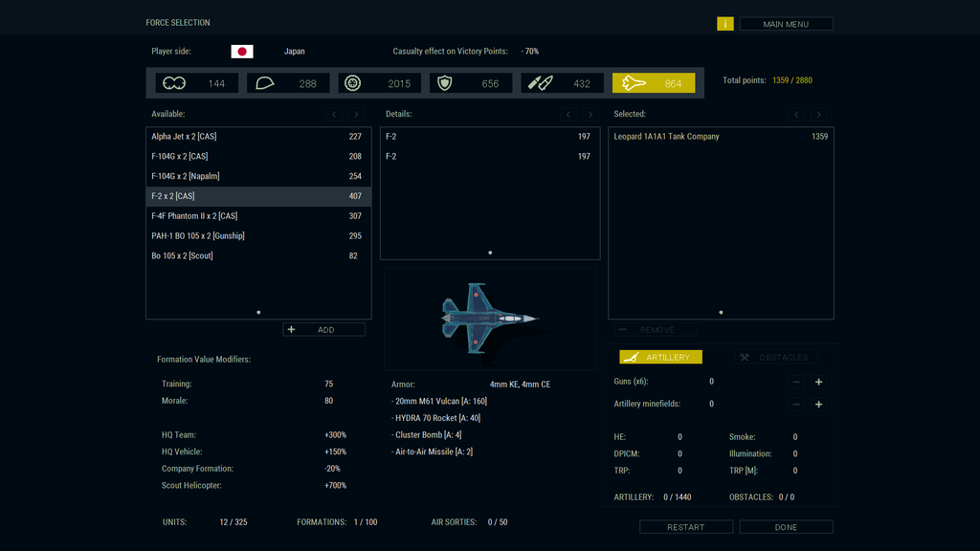Select the recon category tab showing 144

197,83
